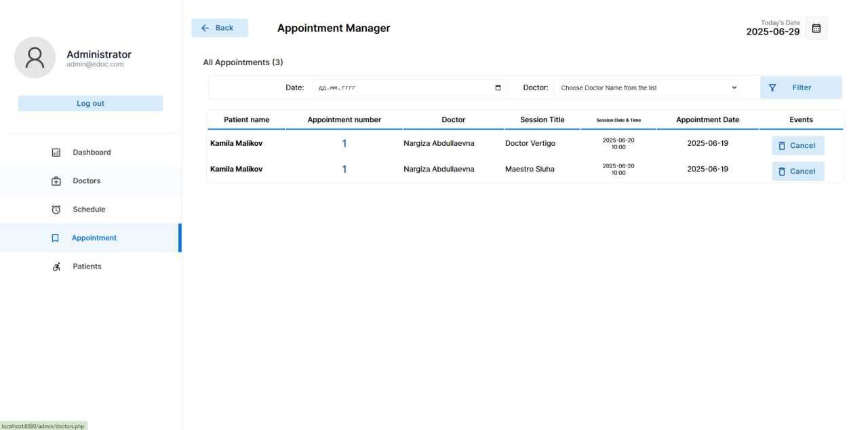Click the Session Date & Time header
This screenshot has width=868, height=430.
(x=618, y=120)
